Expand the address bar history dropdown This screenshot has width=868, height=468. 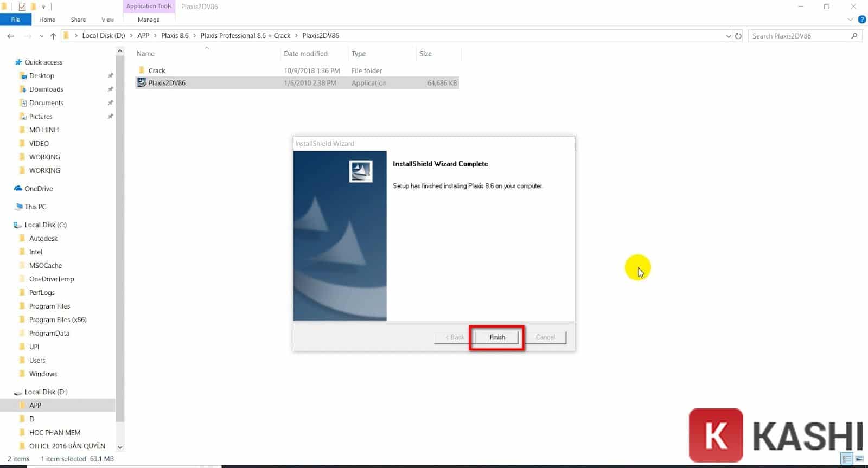pyautogui.click(x=728, y=36)
